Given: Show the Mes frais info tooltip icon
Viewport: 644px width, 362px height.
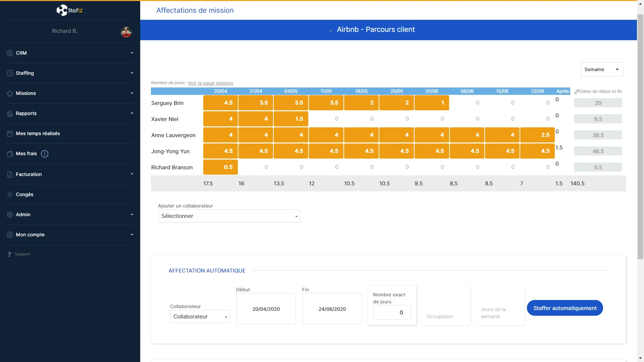Looking at the screenshot, I should 45,154.
